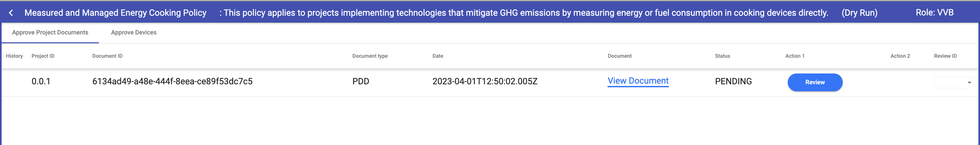Click the Action 1 column header
Image resolution: width=980 pixels, height=145 pixels.
pos(795,56)
